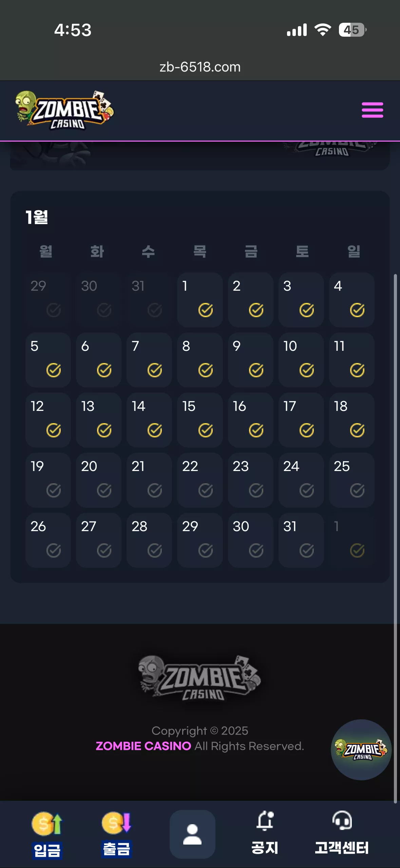
Task: Open the 출금 withdrawal coin icon
Action: (x=116, y=823)
